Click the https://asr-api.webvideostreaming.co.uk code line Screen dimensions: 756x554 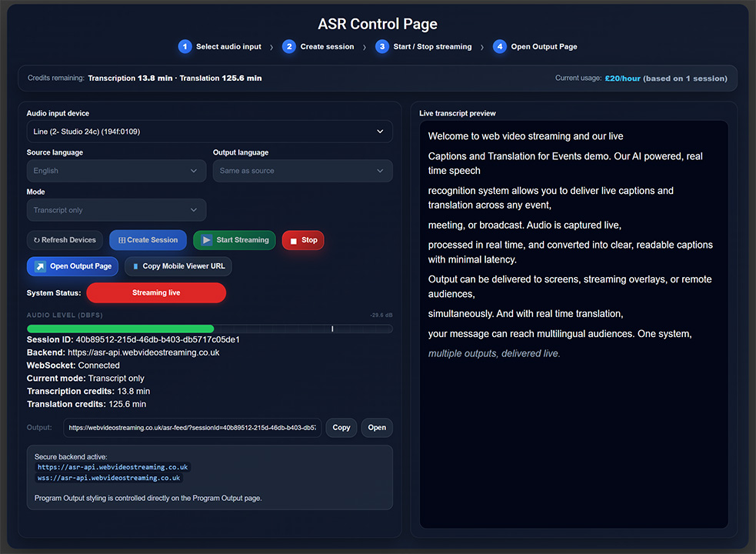tap(113, 467)
